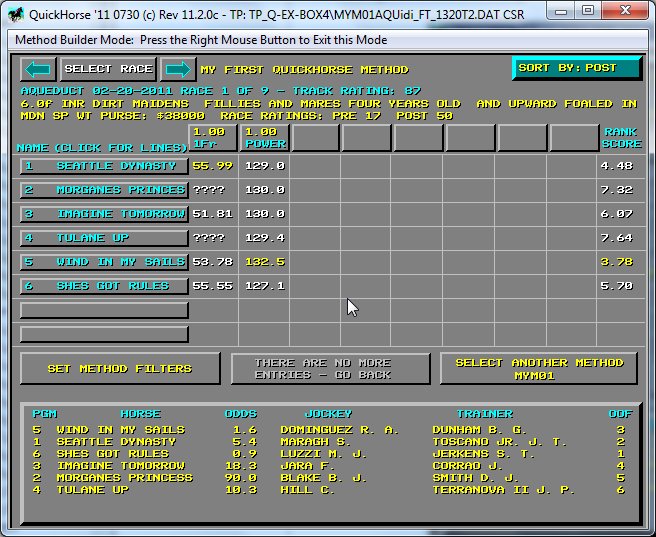656x537 pixels.
Task: Toggle the SORT BY: POST button
Action: (577, 68)
